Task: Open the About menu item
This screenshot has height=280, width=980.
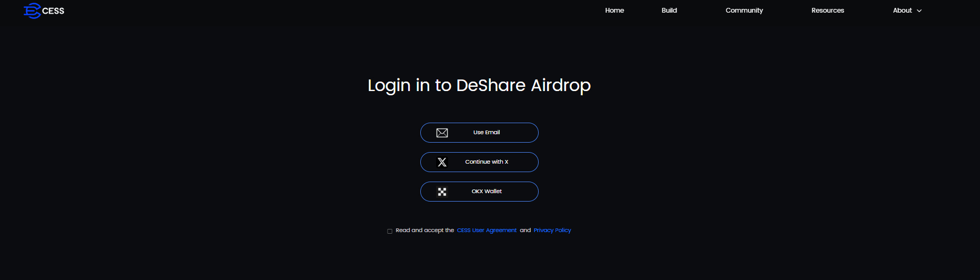Action: [x=902, y=11]
